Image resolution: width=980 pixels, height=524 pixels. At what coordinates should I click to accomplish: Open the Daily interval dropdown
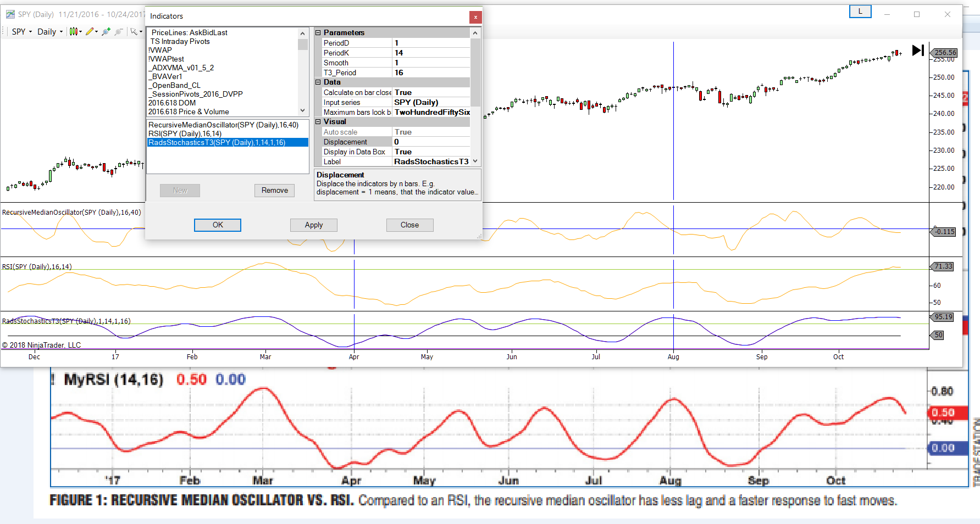[x=50, y=32]
